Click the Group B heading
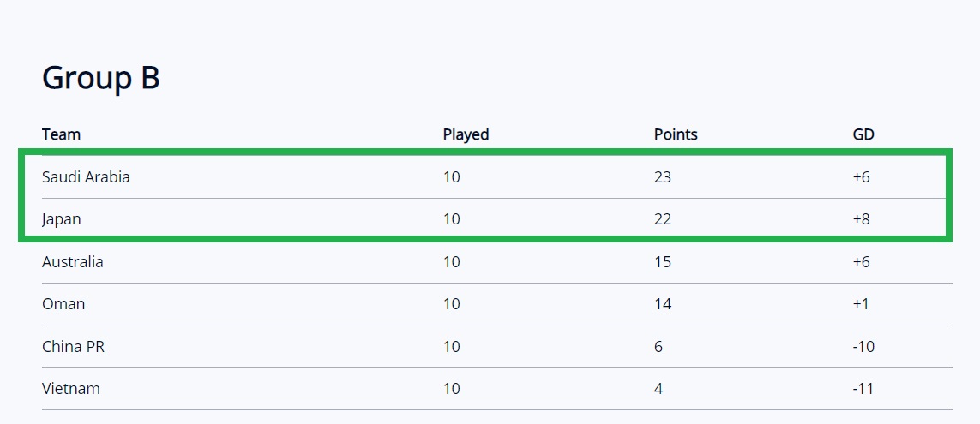The height and width of the screenshot is (424, 980). coord(100,78)
